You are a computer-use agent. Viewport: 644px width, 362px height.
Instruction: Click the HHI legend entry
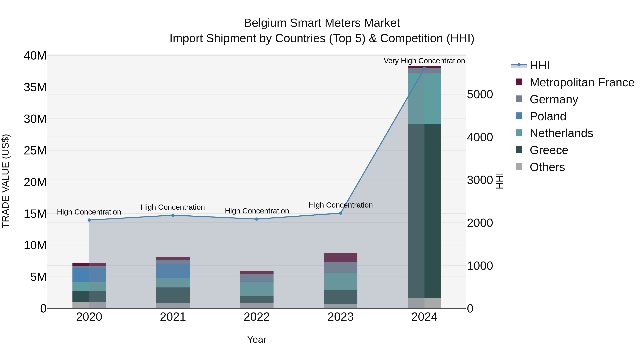[530, 65]
